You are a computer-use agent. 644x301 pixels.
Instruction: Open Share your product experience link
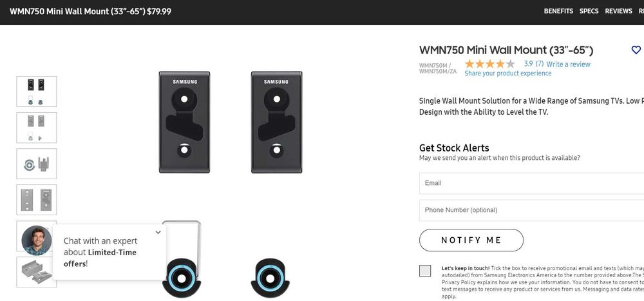(507, 73)
